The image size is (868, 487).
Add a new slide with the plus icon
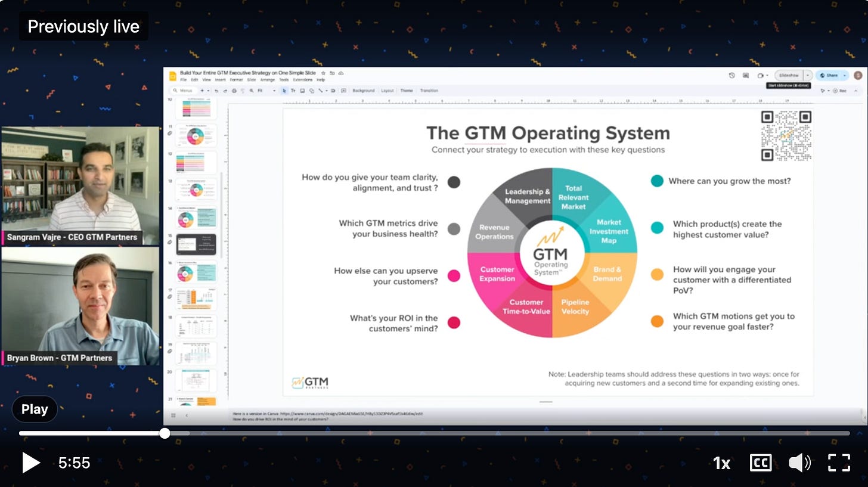click(x=201, y=91)
